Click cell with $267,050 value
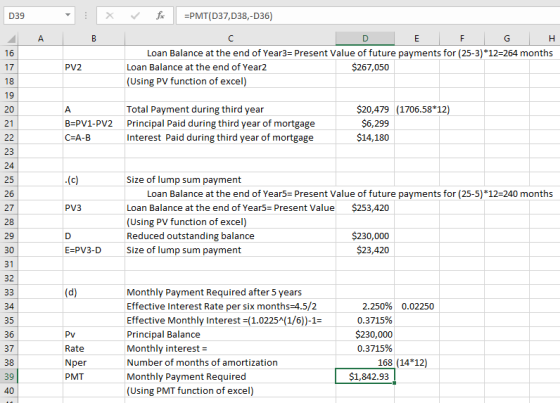 pyautogui.click(x=365, y=67)
